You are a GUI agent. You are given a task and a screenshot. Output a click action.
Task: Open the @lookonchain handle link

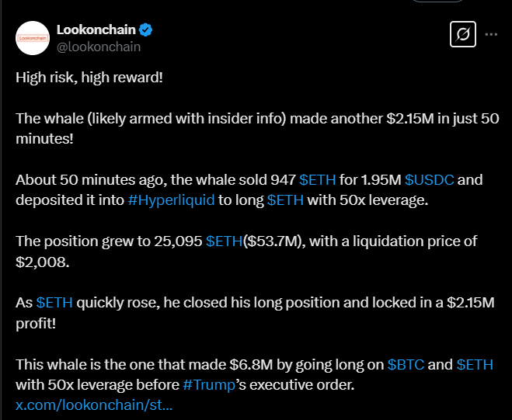tap(99, 47)
